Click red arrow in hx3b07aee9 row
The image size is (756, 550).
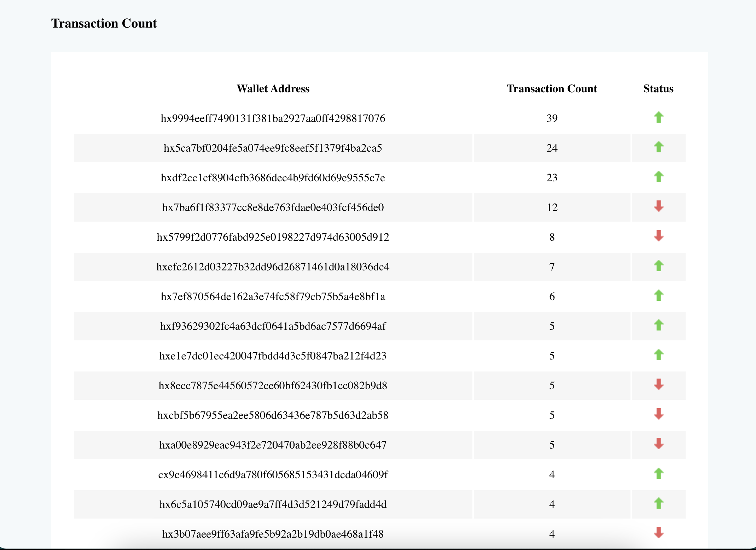658,533
